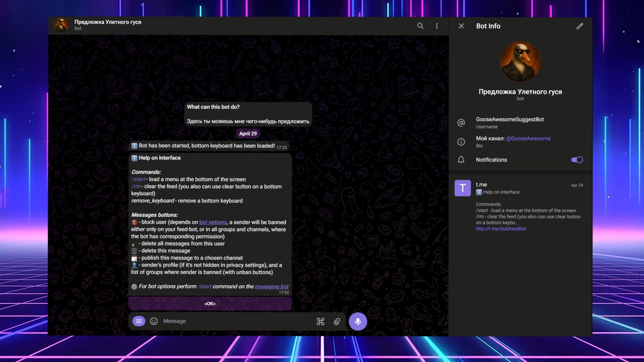Click the pencil edit icon
This screenshot has width=644, height=362.
pyautogui.click(x=580, y=26)
